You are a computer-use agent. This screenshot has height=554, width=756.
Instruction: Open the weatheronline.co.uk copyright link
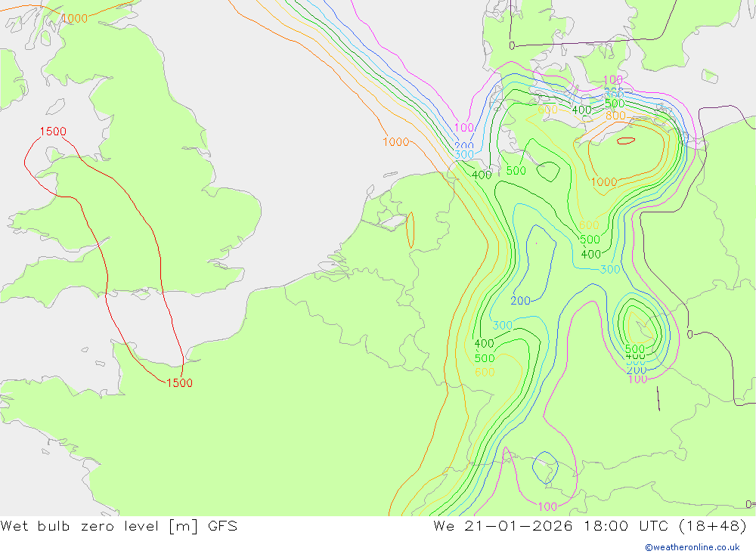click(x=692, y=547)
